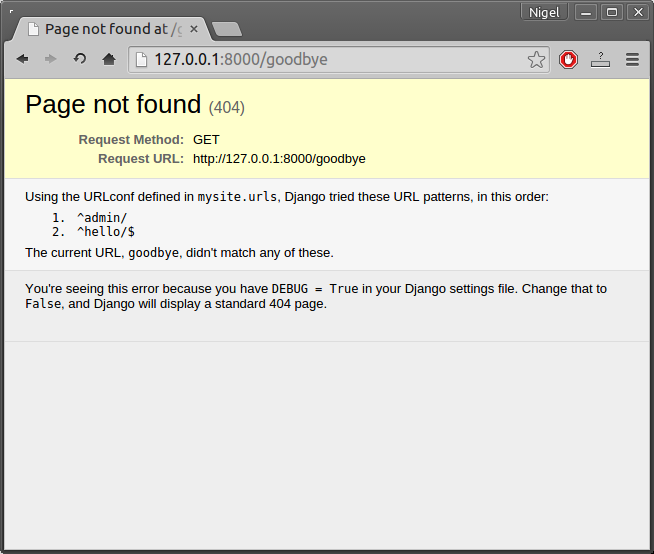Focus the address bar URL field

330,60
